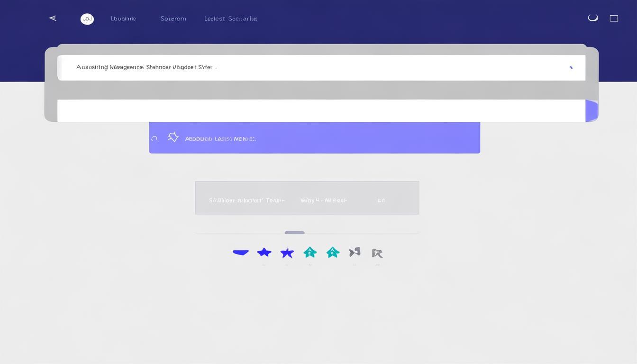Screen dimensions: 637x364
Task: Click the circular icon at top right
Action: pyautogui.click(x=592, y=18)
